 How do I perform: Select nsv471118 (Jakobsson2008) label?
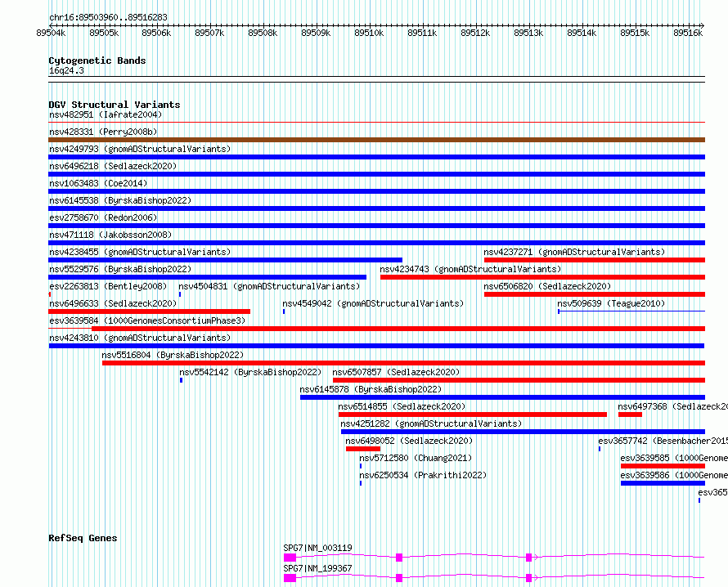(110, 235)
